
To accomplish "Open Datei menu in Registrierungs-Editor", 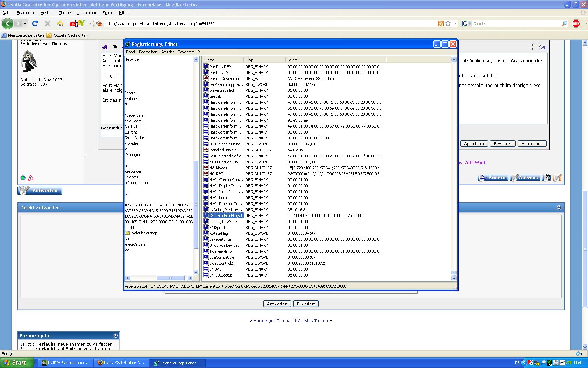I will 131,52.
